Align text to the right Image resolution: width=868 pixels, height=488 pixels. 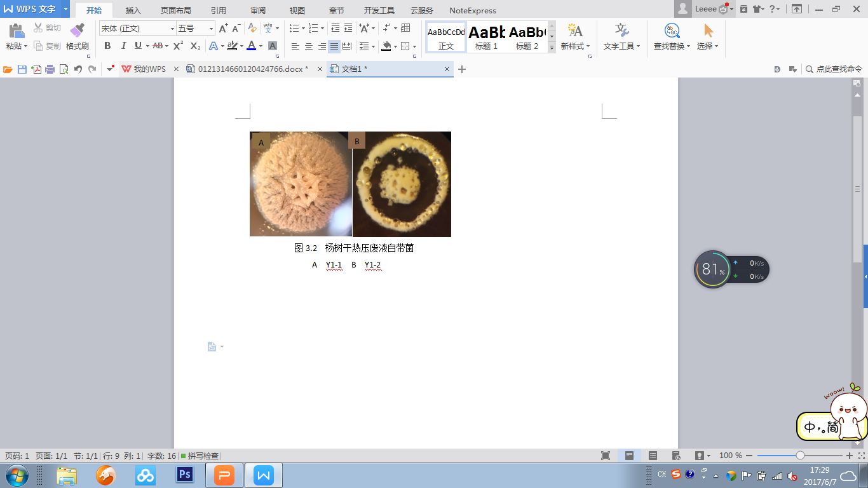pyautogui.click(x=322, y=46)
